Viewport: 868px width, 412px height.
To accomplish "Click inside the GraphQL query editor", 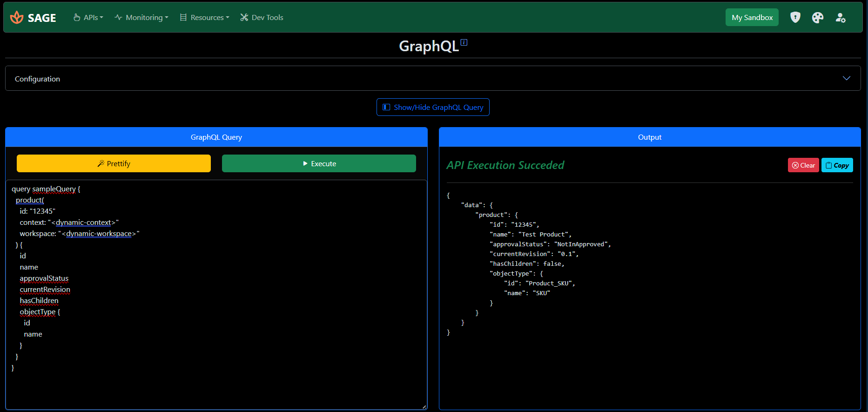I will pyautogui.click(x=216, y=295).
